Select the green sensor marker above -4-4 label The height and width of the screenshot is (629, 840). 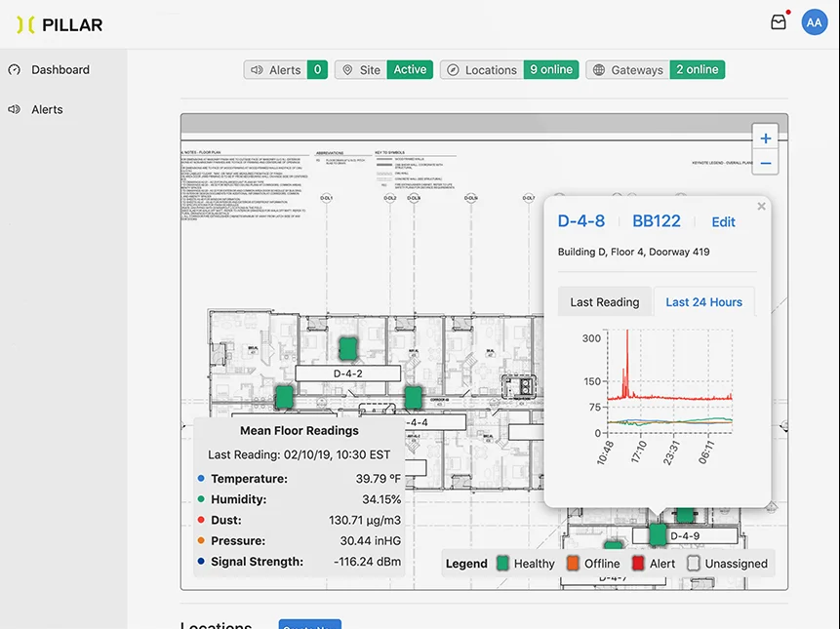413,398
